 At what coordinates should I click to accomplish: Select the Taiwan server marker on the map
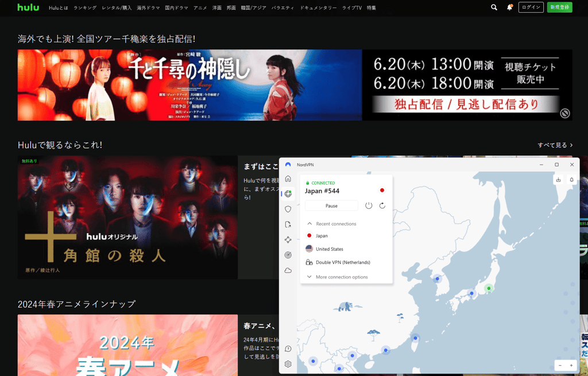(x=415, y=338)
